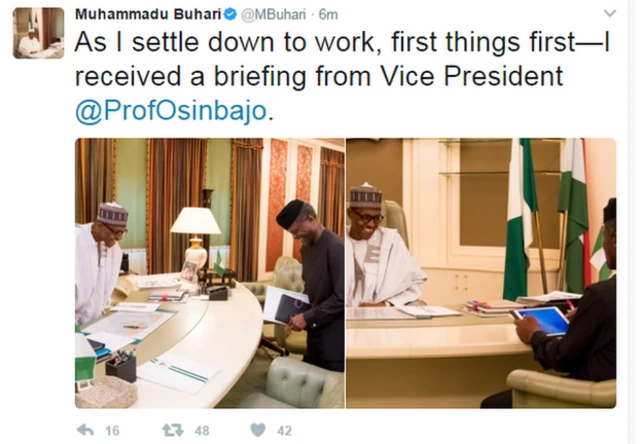The image size is (640, 444).
Task: Retweet this post using the retweet icon
Action: [x=172, y=430]
